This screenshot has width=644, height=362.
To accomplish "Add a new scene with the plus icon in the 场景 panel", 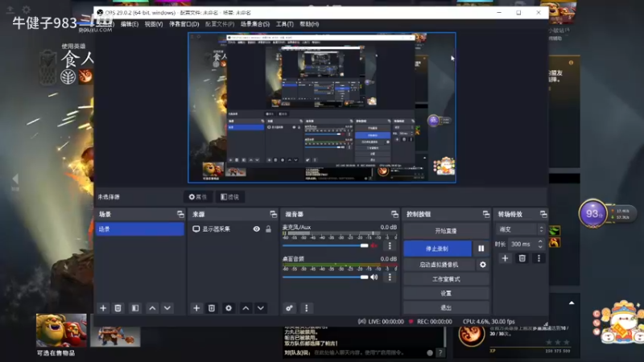I will pyautogui.click(x=103, y=308).
